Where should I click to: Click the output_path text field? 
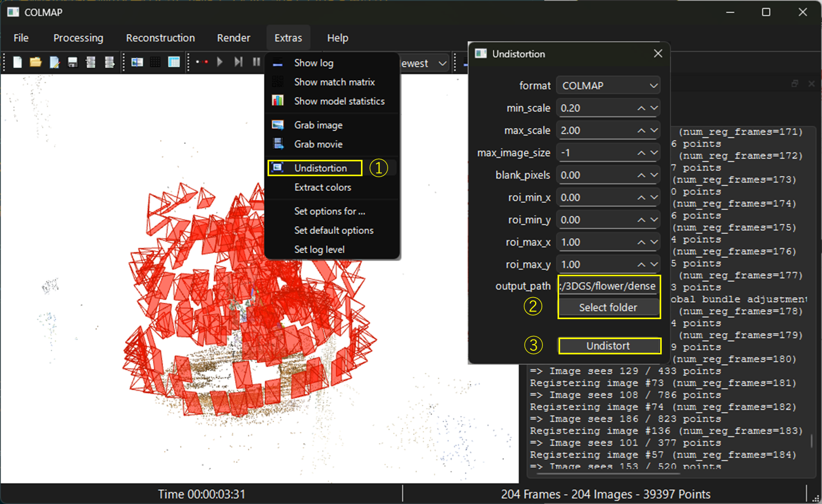[x=608, y=286]
